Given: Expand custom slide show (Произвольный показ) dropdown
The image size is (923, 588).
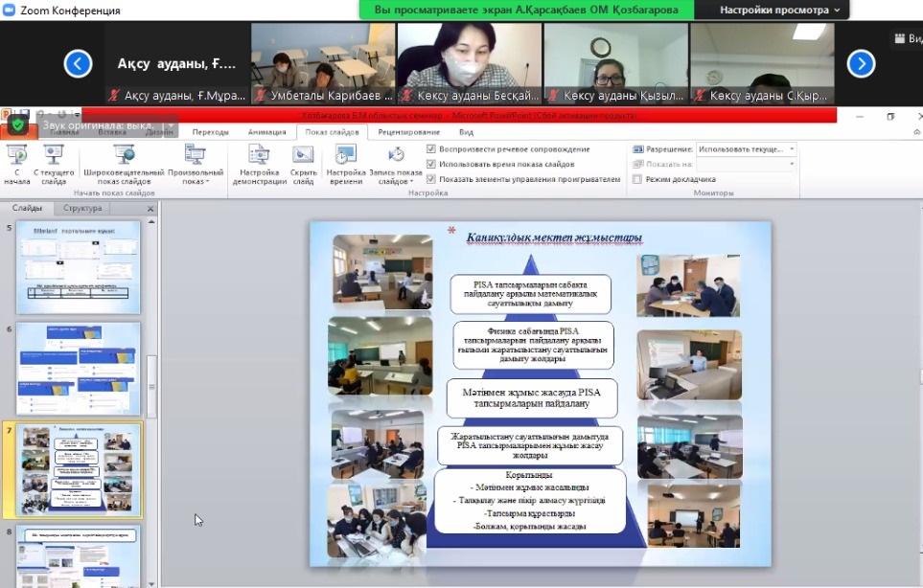Looking at the screenshot, I should tap(196, 165).
